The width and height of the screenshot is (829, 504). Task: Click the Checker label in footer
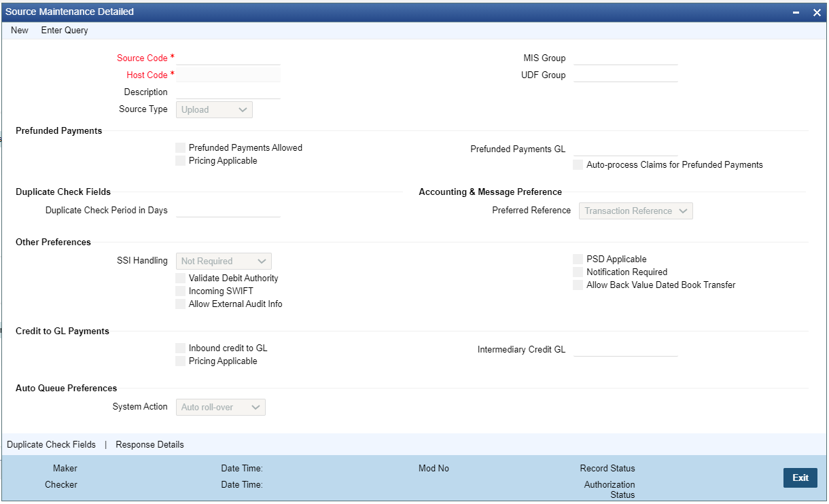pos(61,484)
